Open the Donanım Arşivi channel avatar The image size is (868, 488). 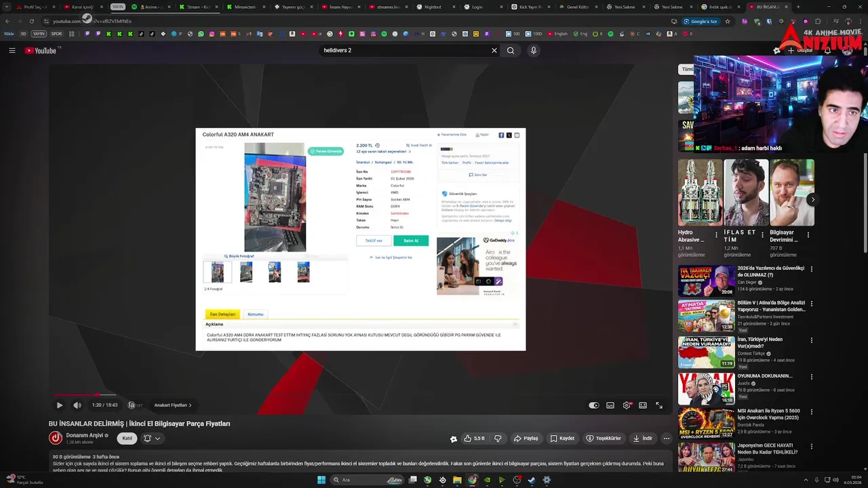[x=56, y=438]
